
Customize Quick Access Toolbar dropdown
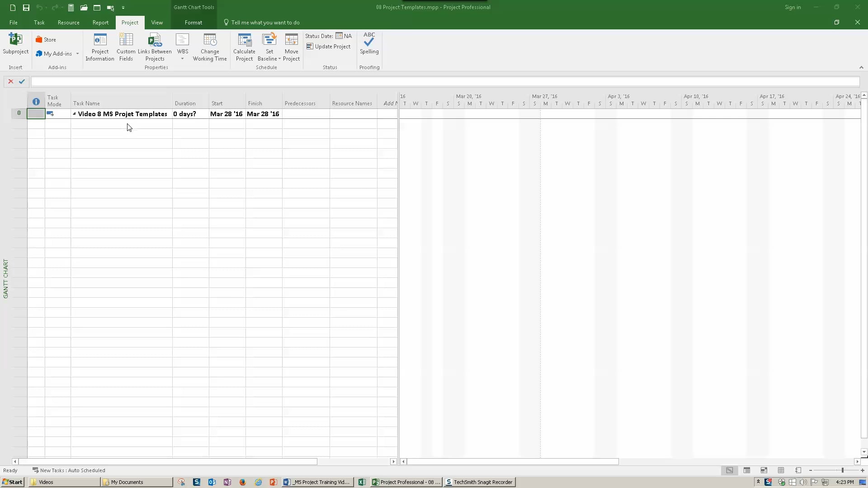click(x=123, y=8)
